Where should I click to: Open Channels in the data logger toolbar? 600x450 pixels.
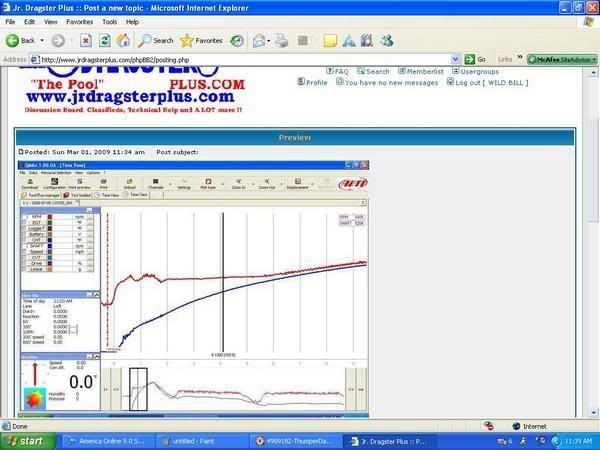(155, 184)
